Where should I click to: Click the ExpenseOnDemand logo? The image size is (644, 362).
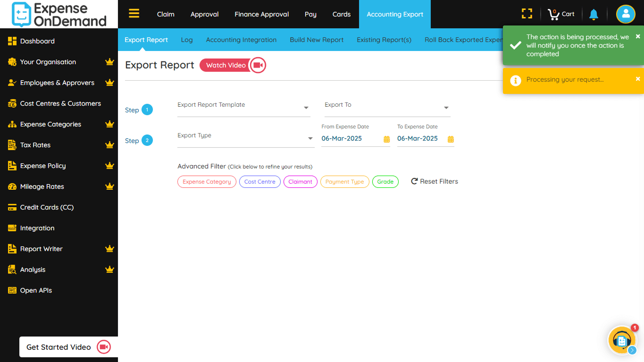pos(59,14)
